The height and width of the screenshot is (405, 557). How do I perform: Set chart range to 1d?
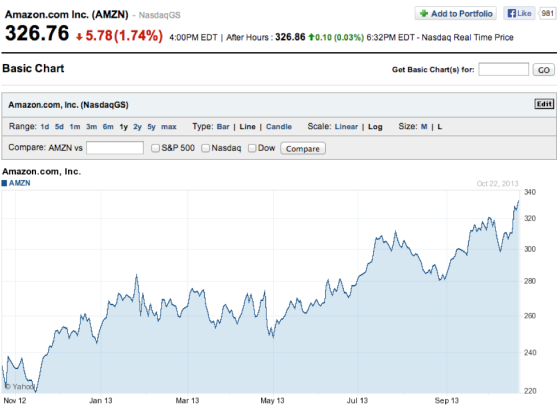pyautogui.click(x=45, y=126)
